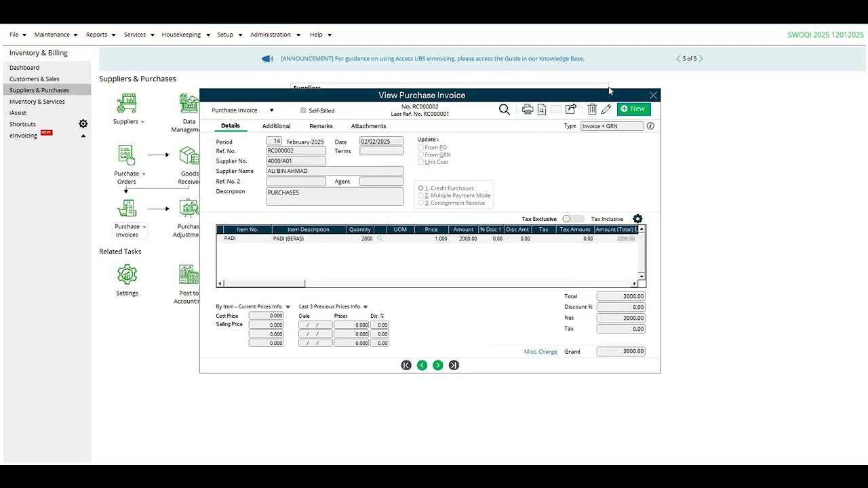Open the Purchase Orders icon
Viewport: 868px width, 488px height.
click(x=127, y=155)
